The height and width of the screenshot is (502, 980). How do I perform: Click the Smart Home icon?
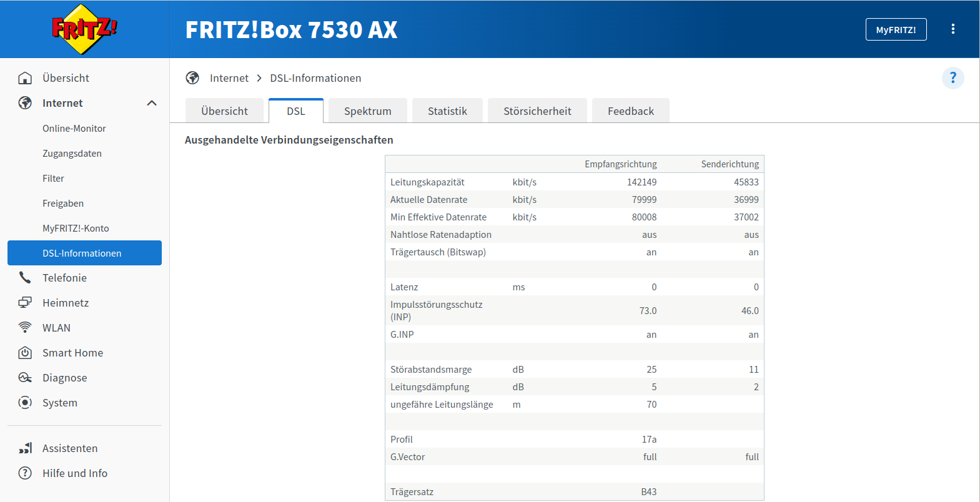[x=25, y=353]
